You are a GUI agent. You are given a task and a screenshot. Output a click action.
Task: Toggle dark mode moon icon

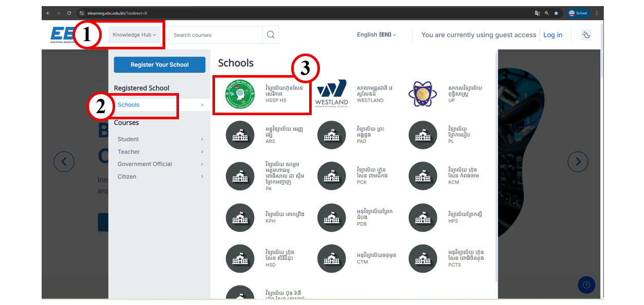point(586,35)
